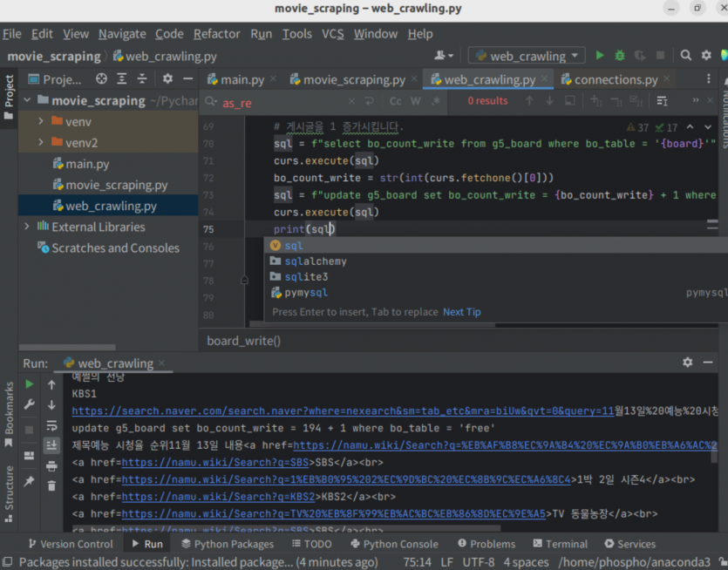Screen dimensions: 728x570
Task: Switch to the movie_scraping.py editor tab
Action: [x=354, y=79]
